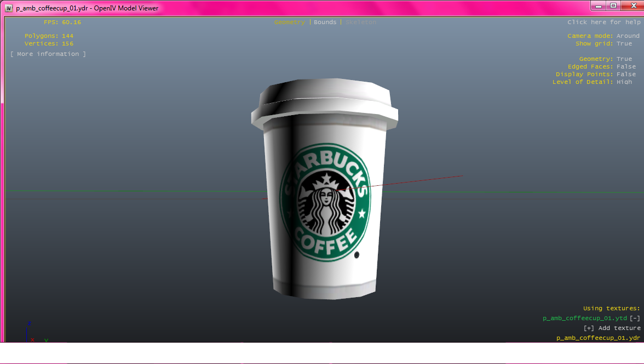Switch to the Bounds view tab

325,22
